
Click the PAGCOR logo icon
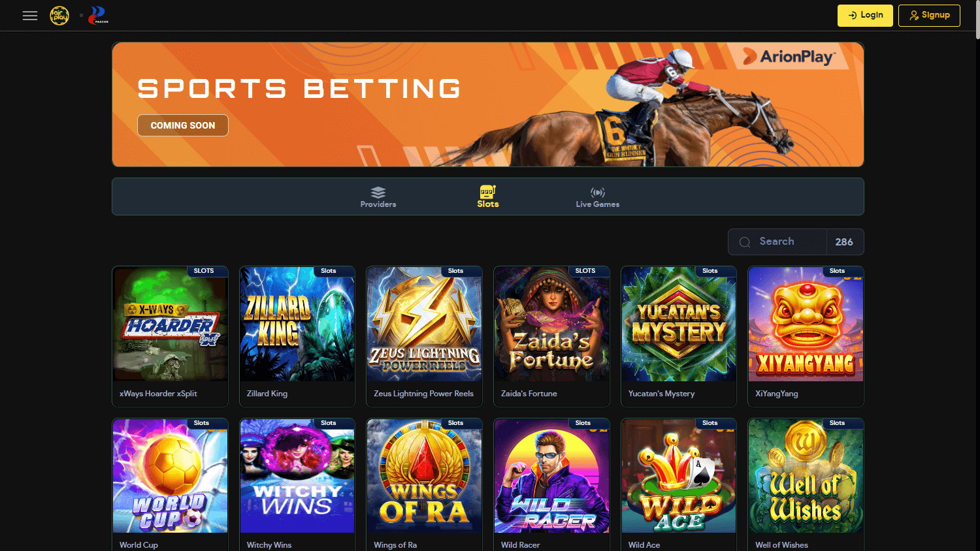pyautogui.click(x=99, y=15)
